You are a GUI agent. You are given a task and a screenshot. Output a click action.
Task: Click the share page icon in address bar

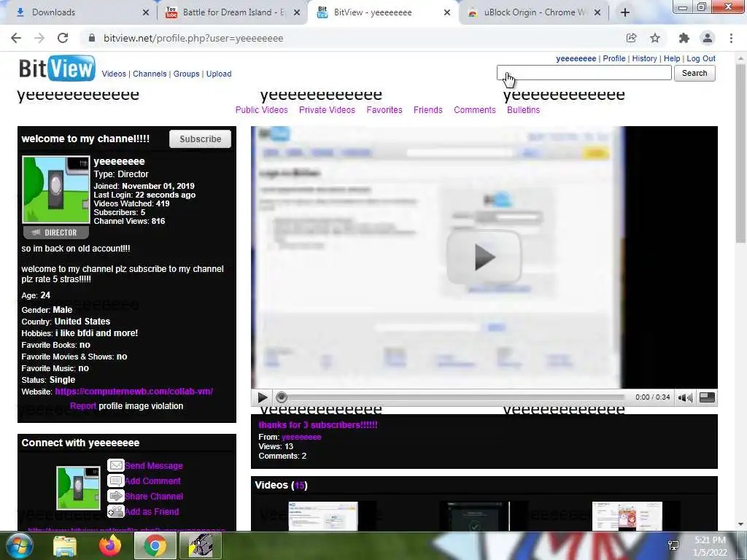pyautogui.click(x=631, y=38)
